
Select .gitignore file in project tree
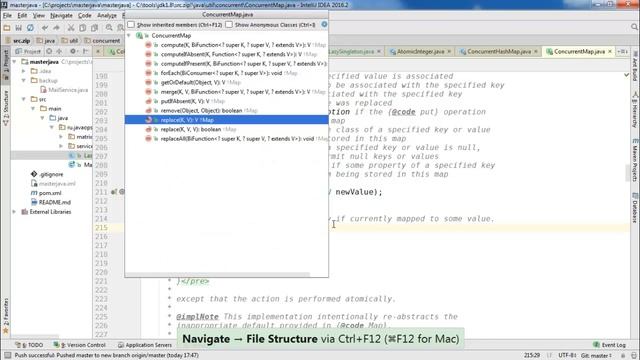click(47, 174)
